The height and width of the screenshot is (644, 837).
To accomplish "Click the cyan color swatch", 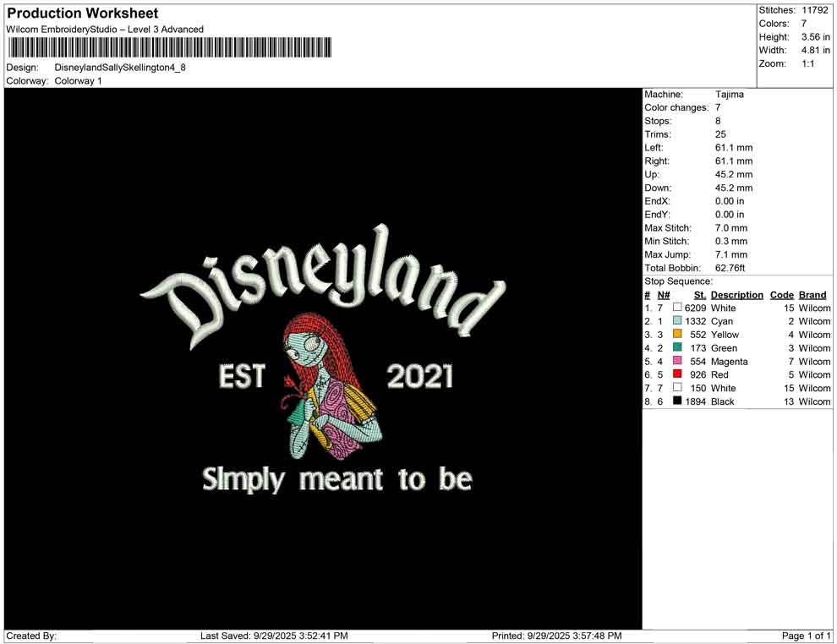I will tap(677, 320).
